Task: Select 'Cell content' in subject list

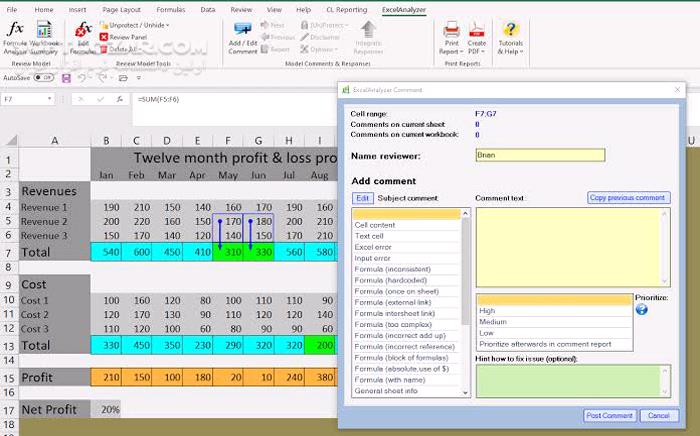Action: [x=406, y=225]
